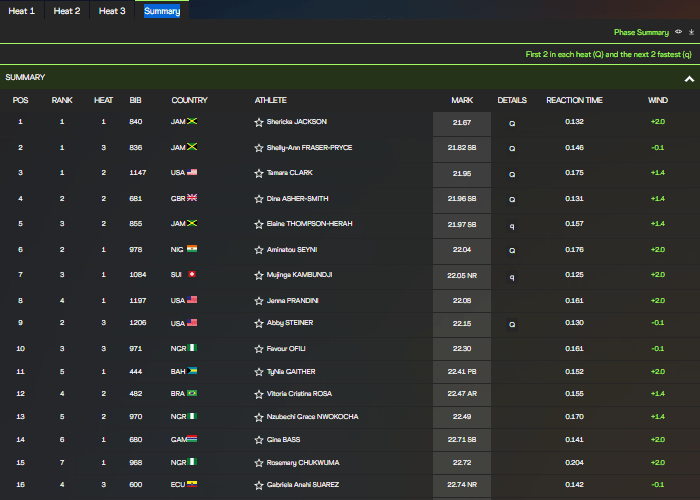Mark Aminatou Seyni with the star icon

259,249
